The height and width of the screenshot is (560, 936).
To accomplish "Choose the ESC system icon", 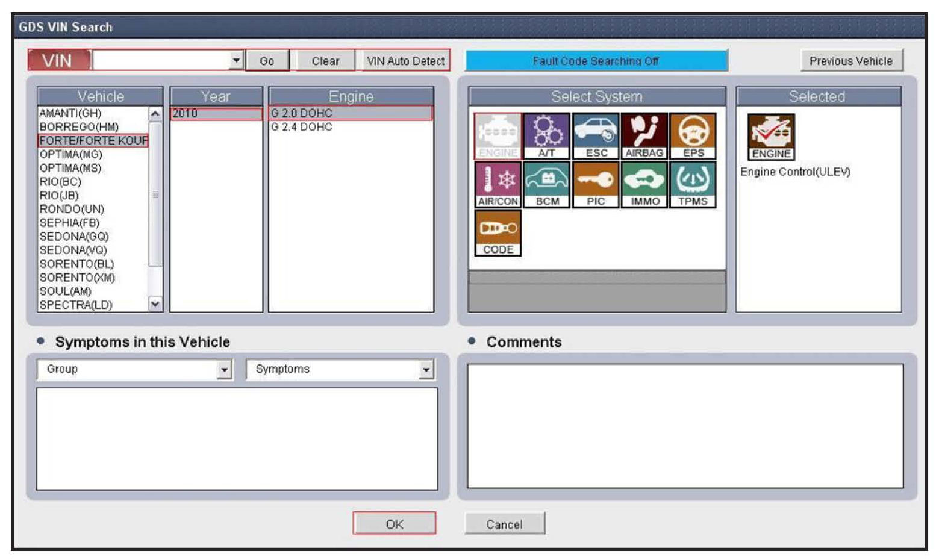I will coord(596,136).
